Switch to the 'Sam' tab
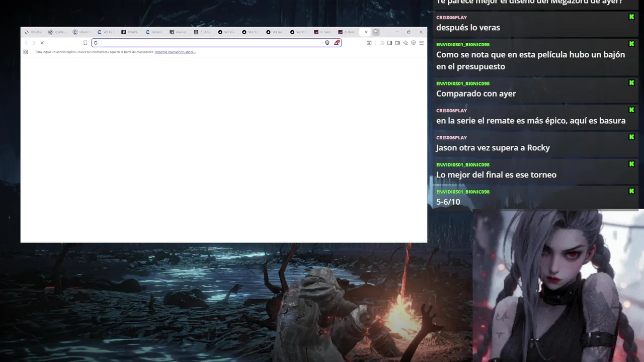The width and height of the screenshot is (644, 362). click(x=323, y=32)
